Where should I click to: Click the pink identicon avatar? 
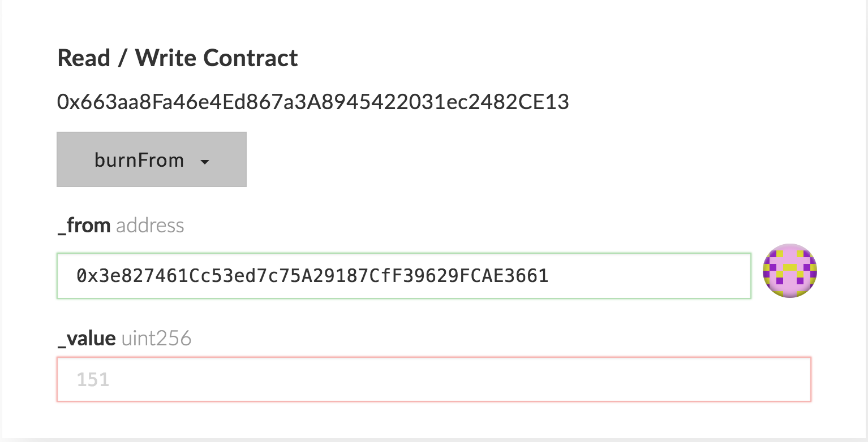(790, 271)
